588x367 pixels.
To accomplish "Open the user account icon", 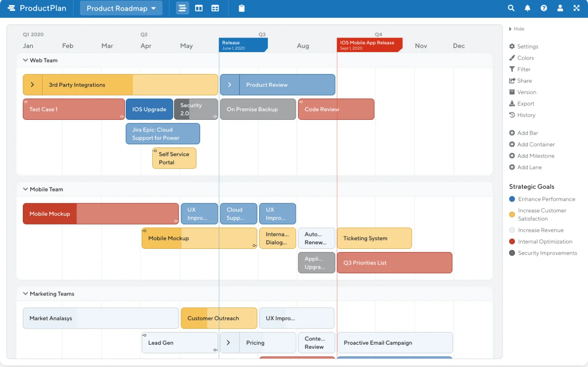I will coord(560,8).
